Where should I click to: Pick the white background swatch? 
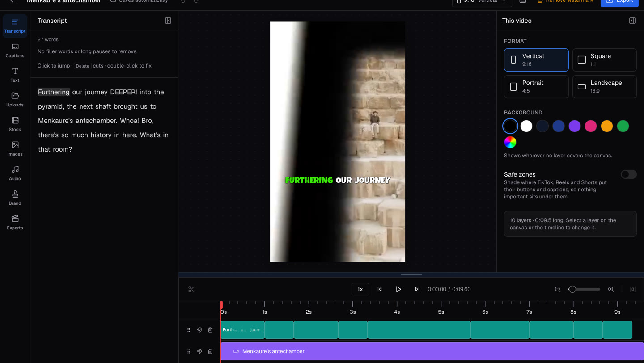526,126
